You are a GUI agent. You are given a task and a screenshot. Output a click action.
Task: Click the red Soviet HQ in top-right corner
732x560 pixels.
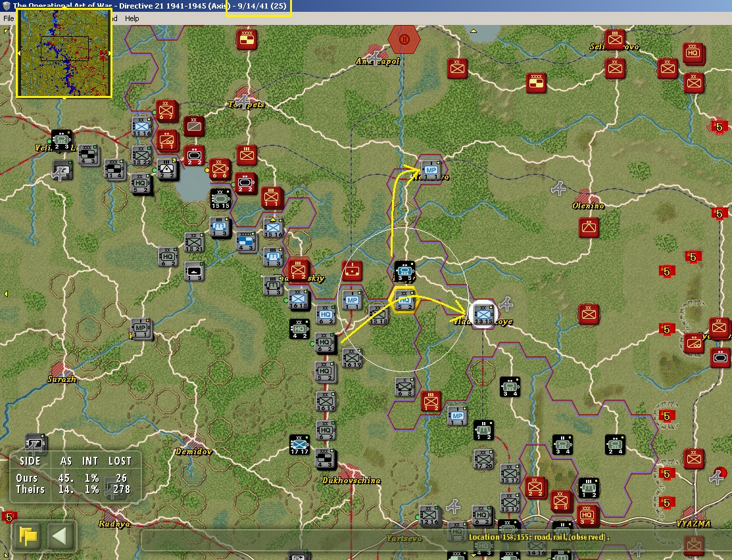pyautogui.click(x=693, y=54)
